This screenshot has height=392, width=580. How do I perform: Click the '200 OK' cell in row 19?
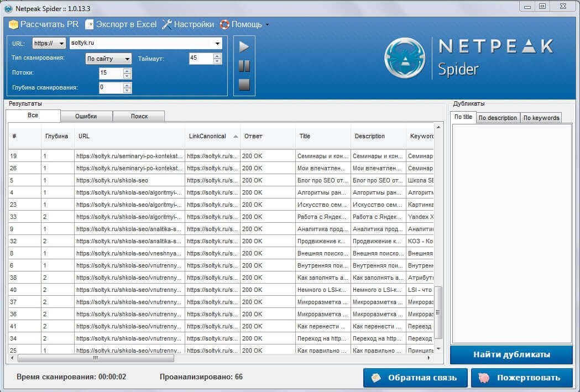pyautogui.click(x=268, y=156)
